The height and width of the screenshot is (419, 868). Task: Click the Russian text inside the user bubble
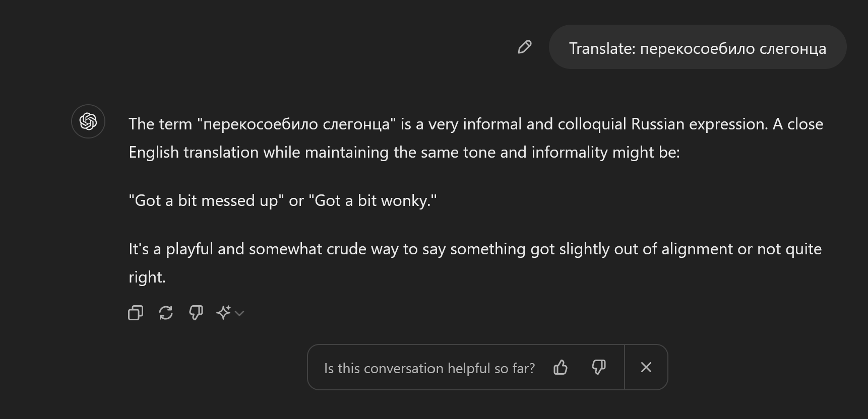coord(733,48)
